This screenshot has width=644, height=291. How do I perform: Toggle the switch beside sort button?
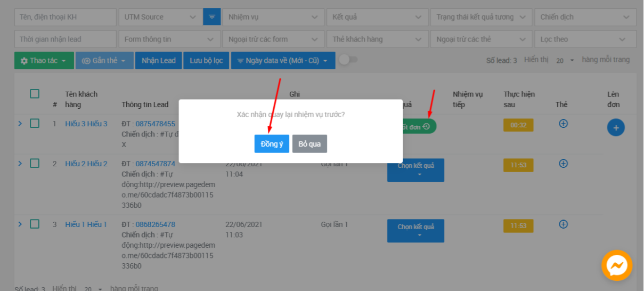[x=348, y=60]
